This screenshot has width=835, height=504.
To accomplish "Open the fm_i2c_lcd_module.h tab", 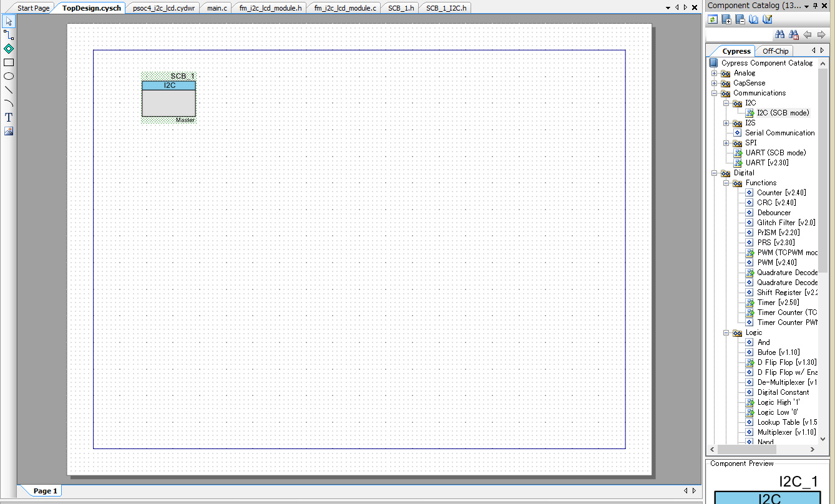I will click(x=270, y=8).
